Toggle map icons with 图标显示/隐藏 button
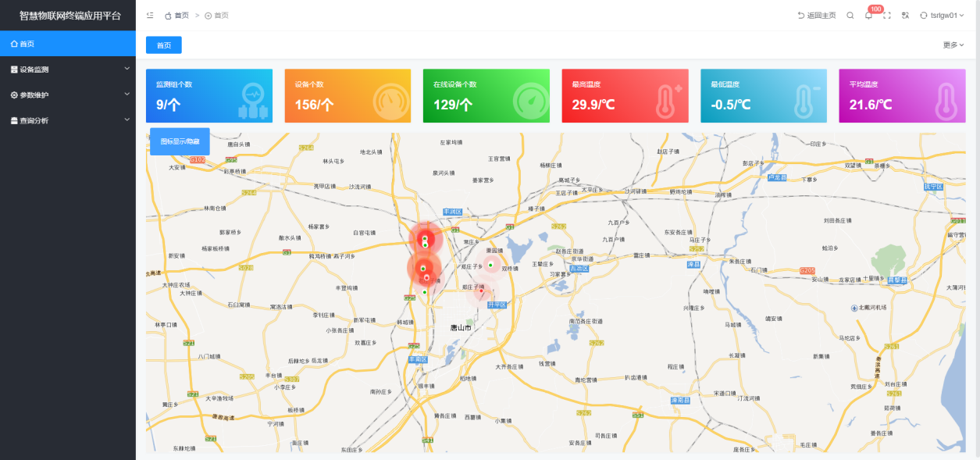This screenshot has width=980, height=460. pyautogui.click(x=180, y=141)
